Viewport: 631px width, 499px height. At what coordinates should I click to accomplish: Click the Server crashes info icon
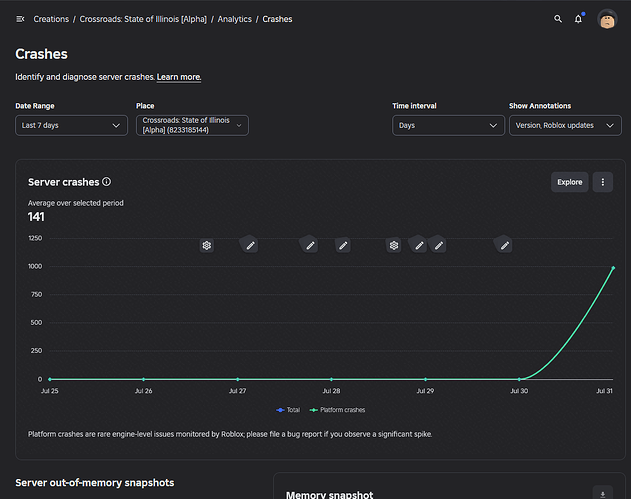coord(106,182)
